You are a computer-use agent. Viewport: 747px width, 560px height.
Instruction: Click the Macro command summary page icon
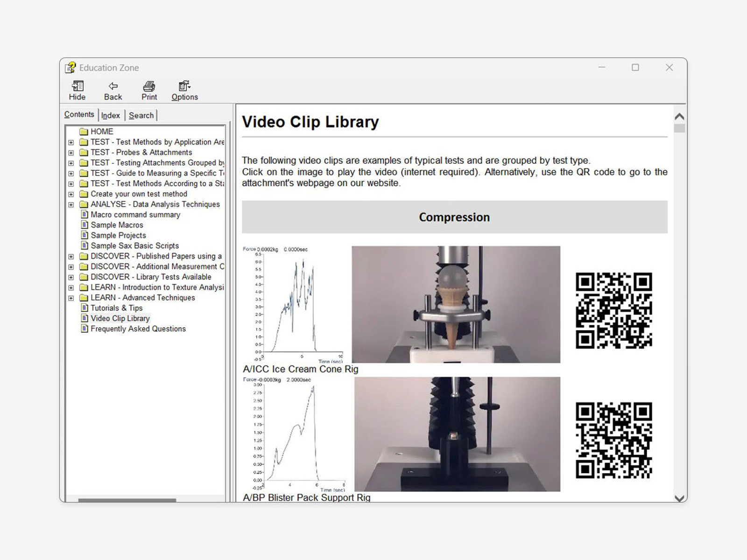pos(85,215)
